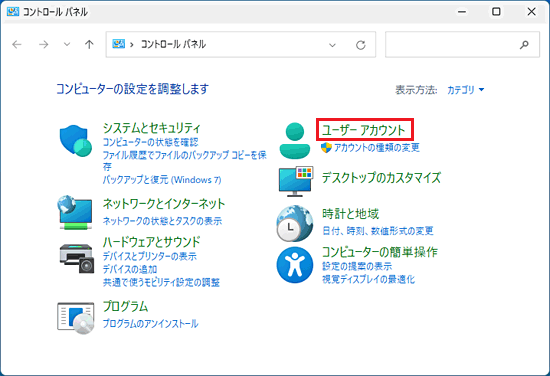Open システムとセキュリティ category

coord(152,128)
